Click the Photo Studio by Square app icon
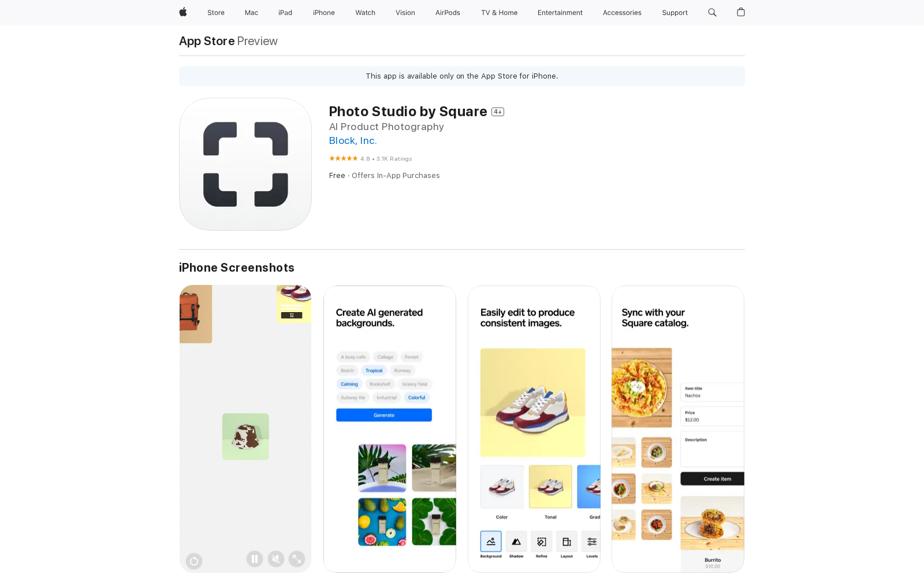This screenshot has height=578, width=924. (245, 164)
